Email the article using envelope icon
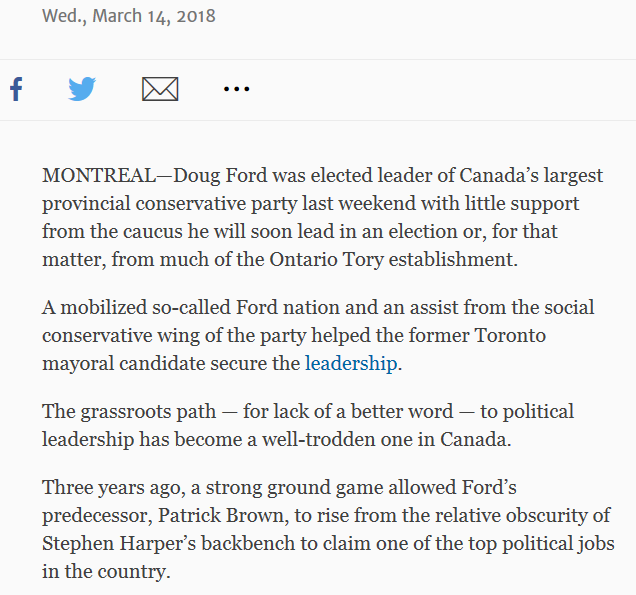636x595 pixels. tap(160, 89)
